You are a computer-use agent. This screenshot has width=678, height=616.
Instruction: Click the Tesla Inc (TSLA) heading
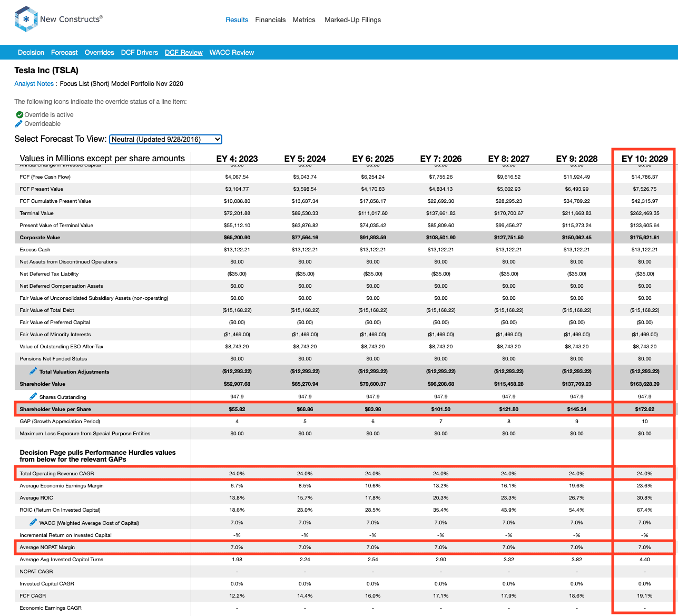point(46,71)
